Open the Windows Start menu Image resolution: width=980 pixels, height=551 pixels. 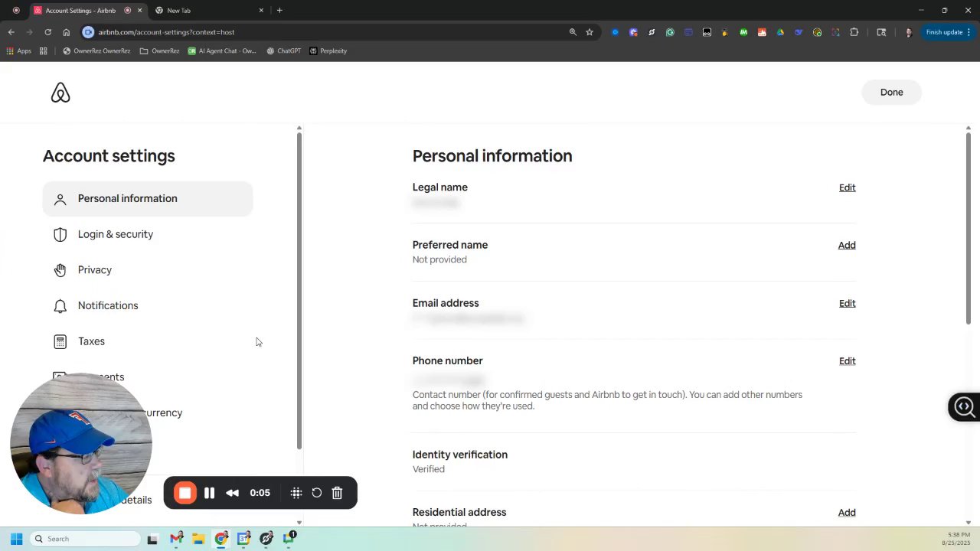16,539
